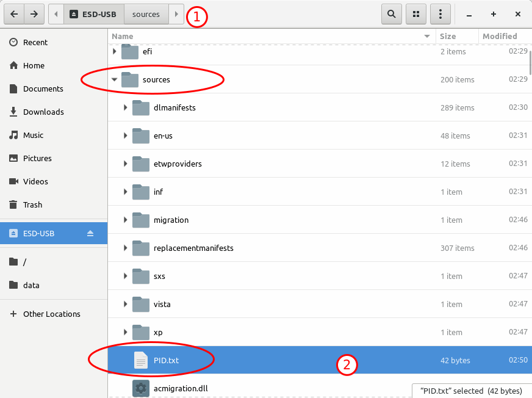Click the path bar right scroll arrow
The width and height of the screenshot is (532, 398).
176,14
